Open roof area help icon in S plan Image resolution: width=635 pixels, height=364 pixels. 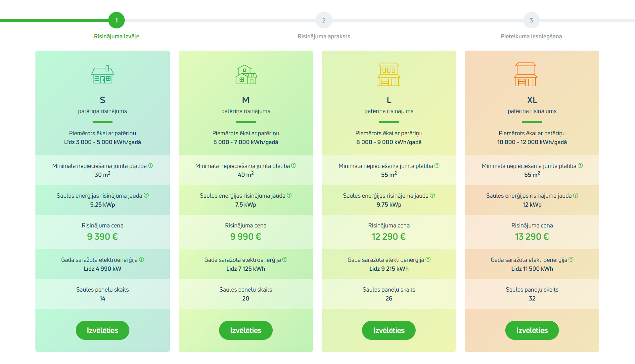(151, 166)
